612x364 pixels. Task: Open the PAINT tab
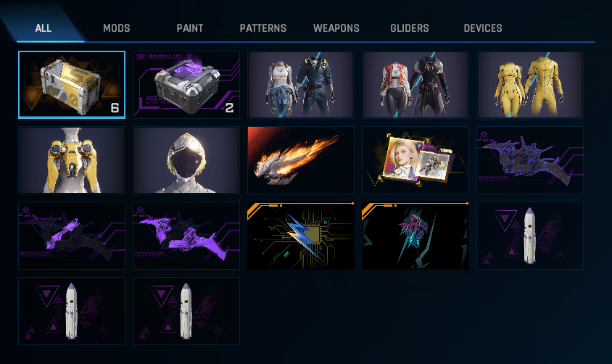click(190, 28)
